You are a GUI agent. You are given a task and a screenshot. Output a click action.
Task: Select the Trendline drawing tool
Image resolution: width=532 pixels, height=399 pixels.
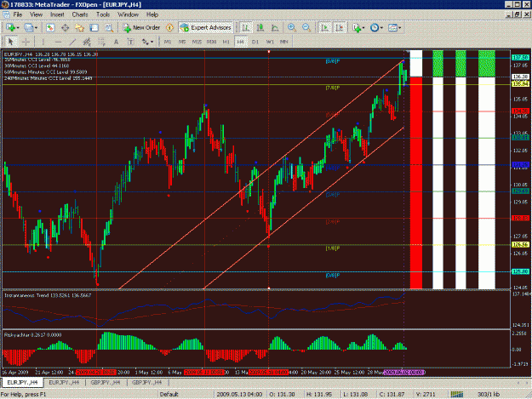tap(72, 42)
